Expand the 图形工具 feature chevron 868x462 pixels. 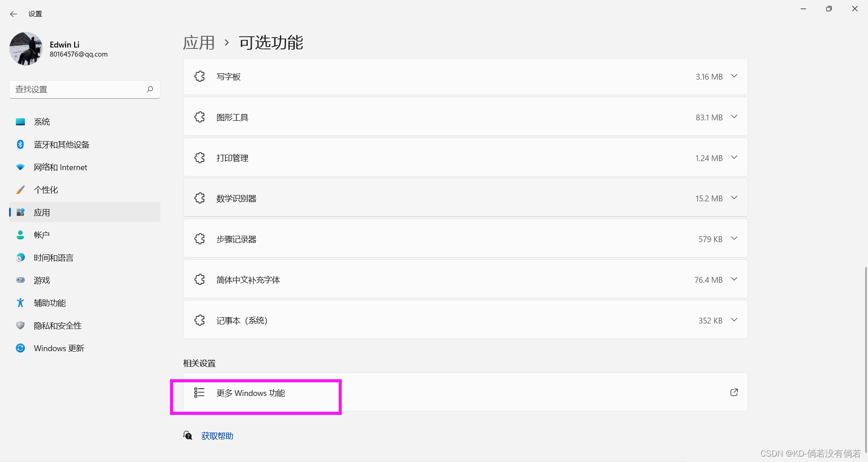[734, 117]
